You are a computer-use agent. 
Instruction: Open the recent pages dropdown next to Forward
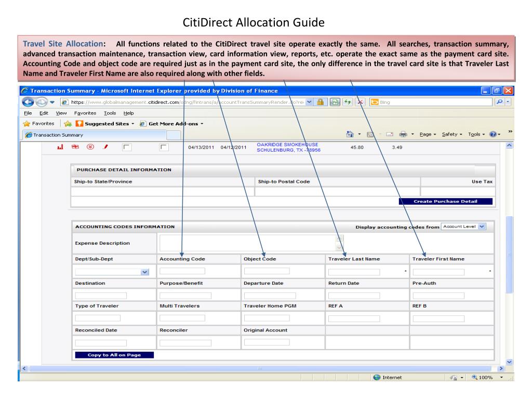52,102
